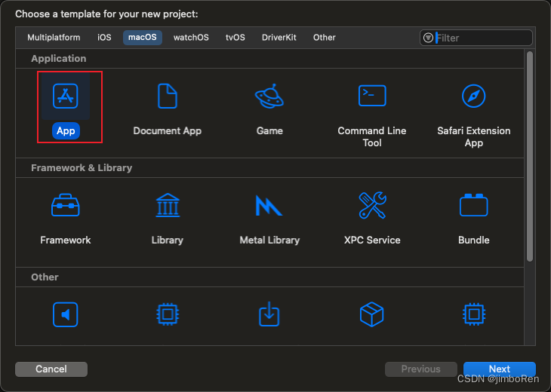Image resolution: width=551 pixels, height=392 pixels.
Task: Click the Next button
Action: 500,369
